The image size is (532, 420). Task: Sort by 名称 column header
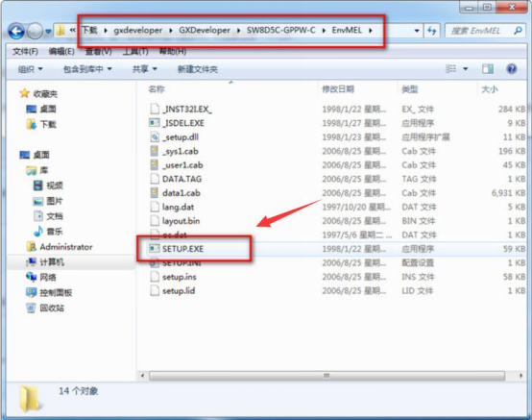point(157,89)
